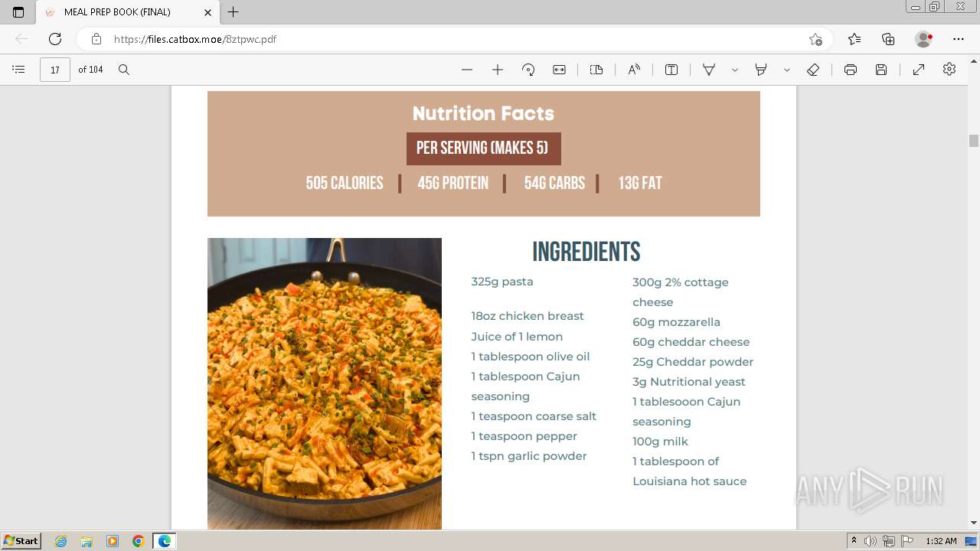Select the Highlight tool
Image resolution: width=980 pixels, height=551 pixels.
point(761,70)
